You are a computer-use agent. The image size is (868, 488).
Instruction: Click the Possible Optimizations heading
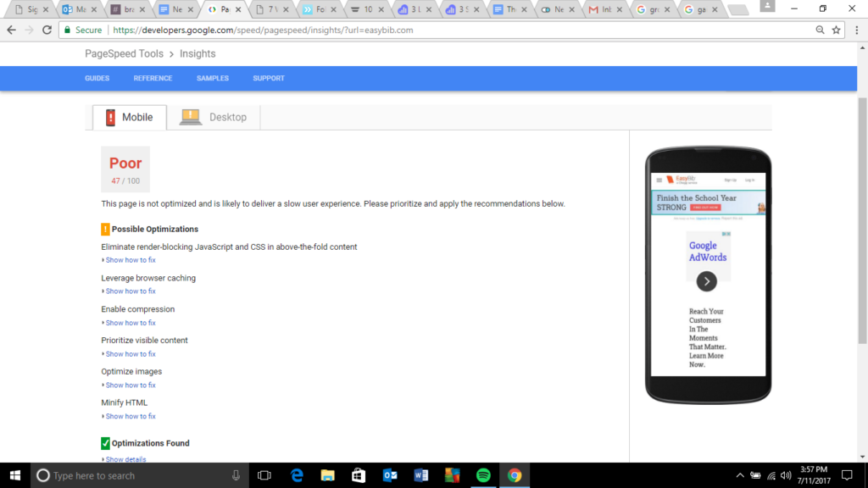(155, 229)
